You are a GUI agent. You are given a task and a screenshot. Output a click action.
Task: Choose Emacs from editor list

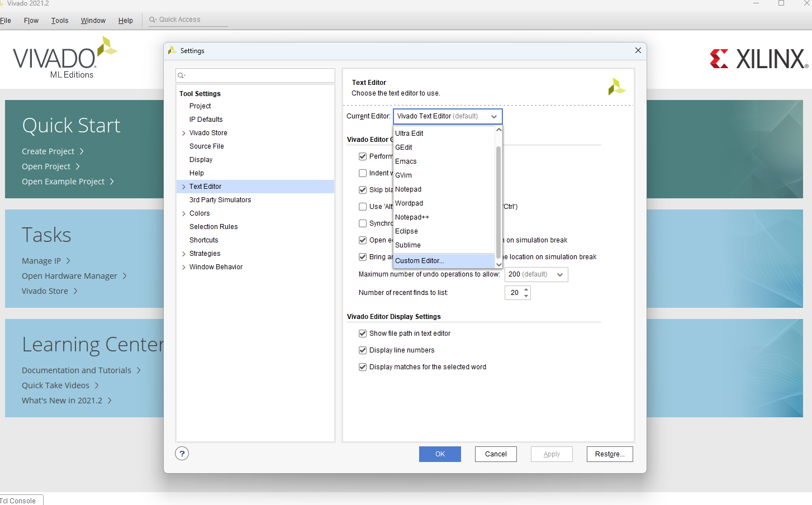pyautogui.click(x=444, y=161)
